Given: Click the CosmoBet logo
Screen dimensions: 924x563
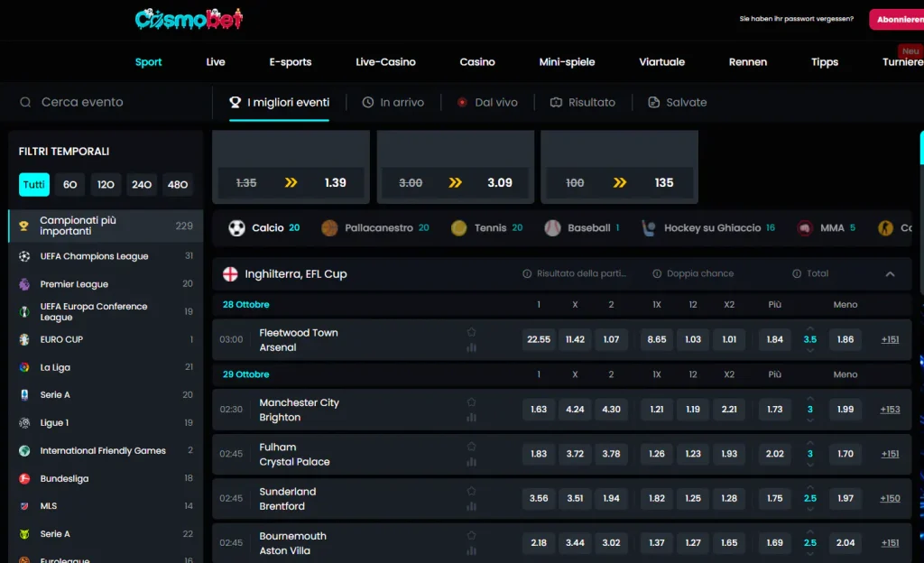Looking at the screenshot, I should [x=189, y=19].
